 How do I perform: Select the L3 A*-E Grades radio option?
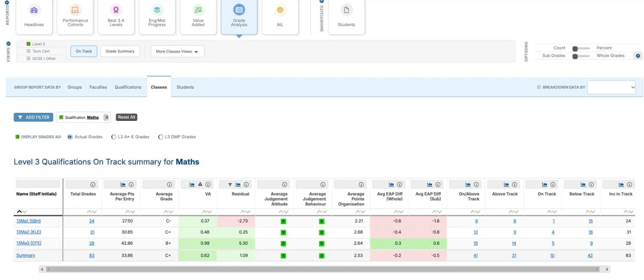(114, 137)
